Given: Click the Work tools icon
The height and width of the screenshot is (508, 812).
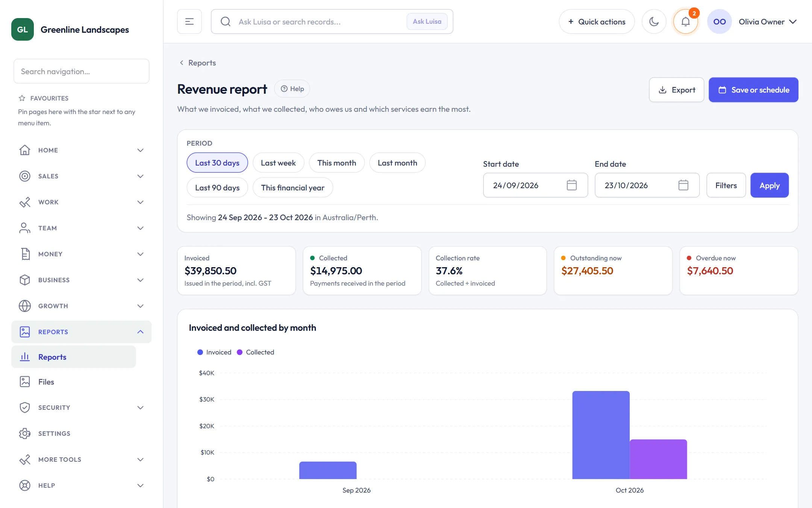Looking at the screenshot, I should pos(25,202).
